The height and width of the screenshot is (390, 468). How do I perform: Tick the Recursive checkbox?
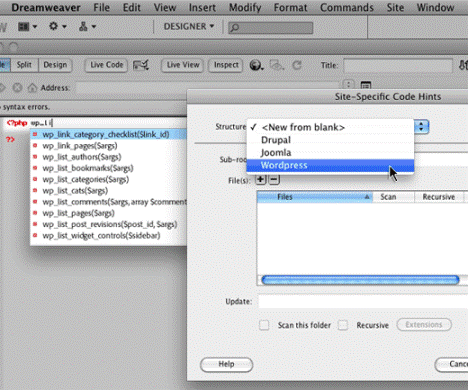point(343,325)
